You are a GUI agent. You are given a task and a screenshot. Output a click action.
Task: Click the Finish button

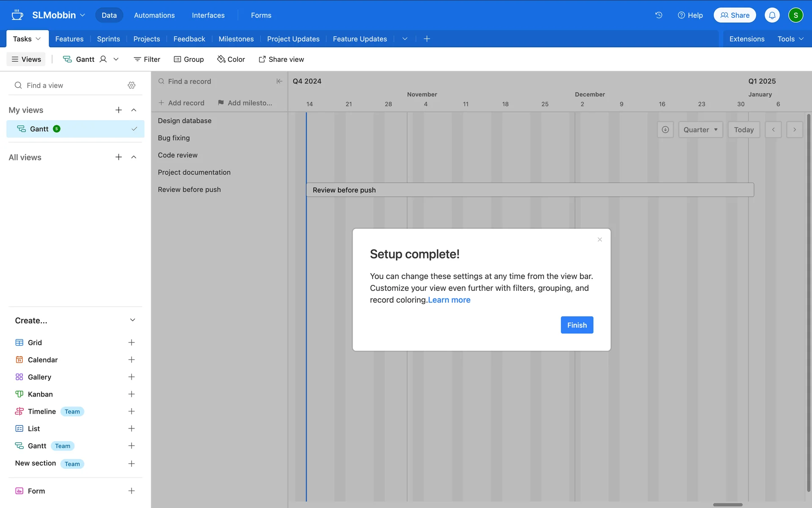577,325
